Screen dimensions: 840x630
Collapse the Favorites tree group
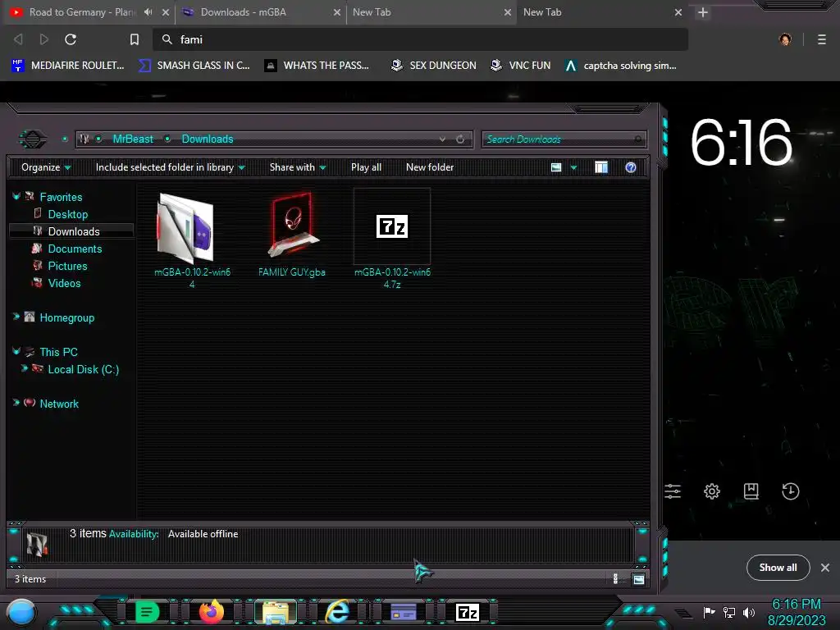click(16, 197)
